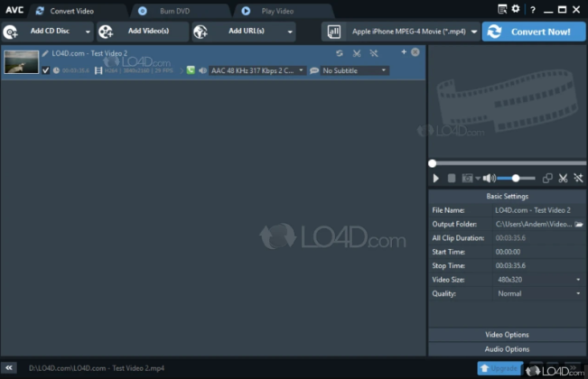Browse the output folder with the folder icon
Image resolution: width=588 pixels, height=379 pixels.
[579, 225]
